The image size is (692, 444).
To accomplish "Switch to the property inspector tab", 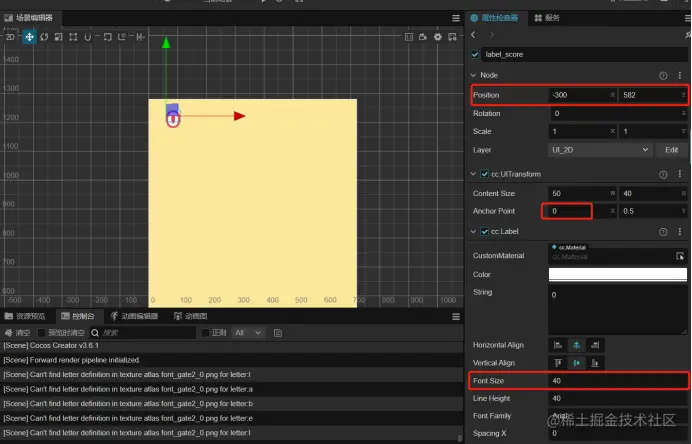I will pyautogui.click(x=494, y=18).
